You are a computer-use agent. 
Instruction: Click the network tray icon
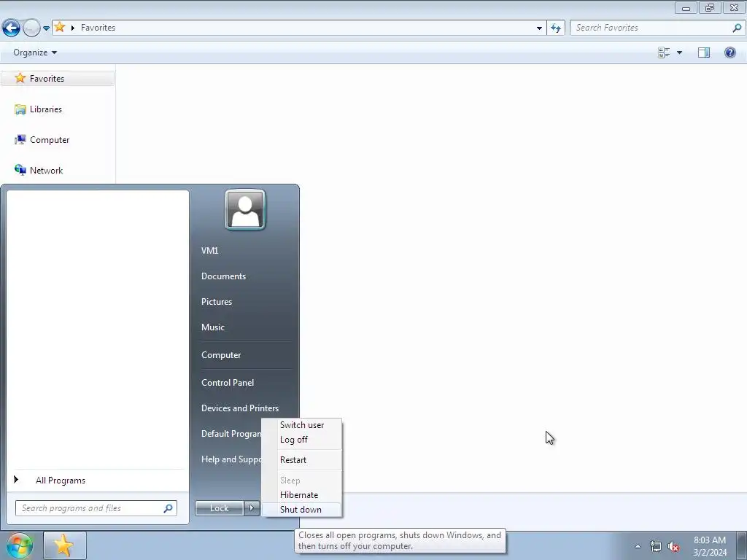click(656, 546)
